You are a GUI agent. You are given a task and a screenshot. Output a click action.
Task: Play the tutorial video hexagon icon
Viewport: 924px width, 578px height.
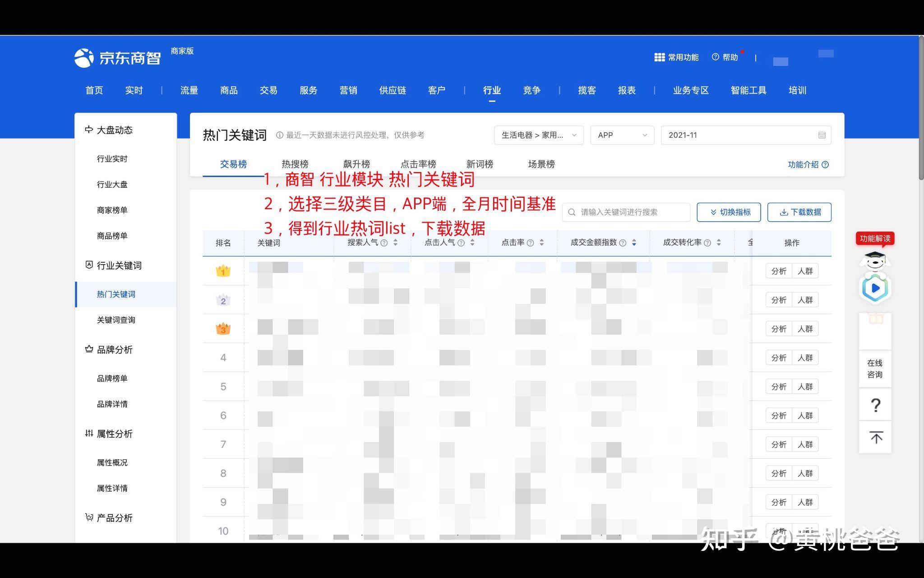(x=875, y=288)
